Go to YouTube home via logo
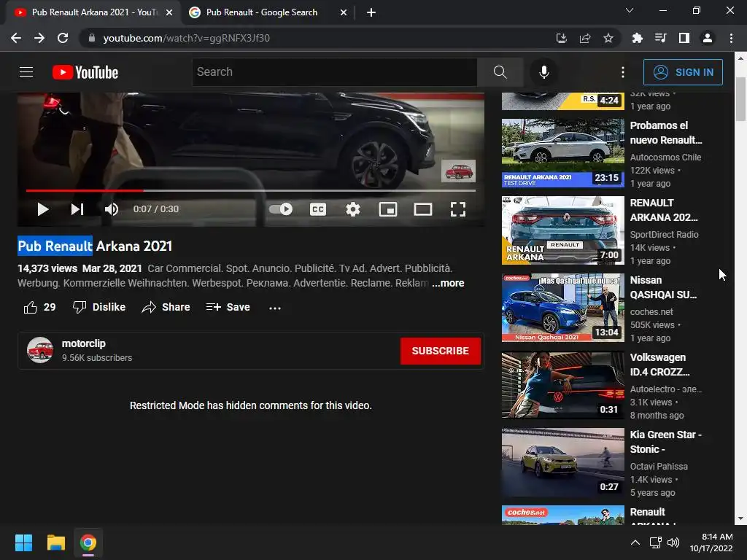 [85, 72]
